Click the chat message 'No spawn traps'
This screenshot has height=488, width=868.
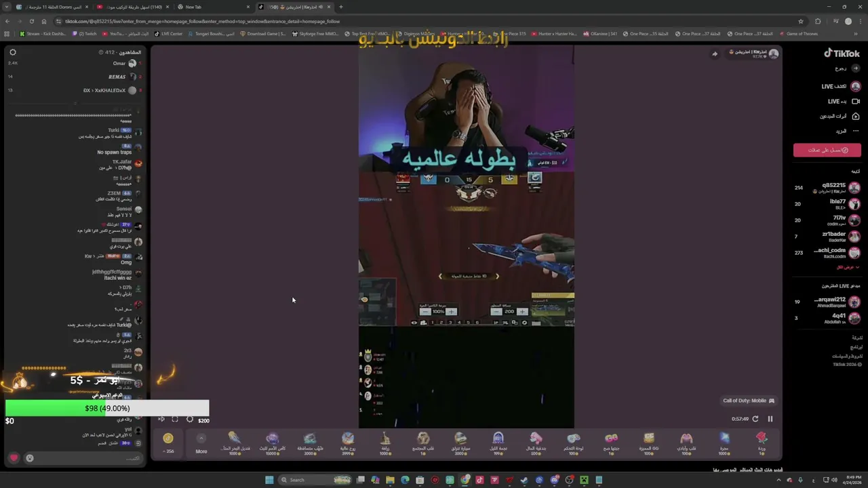pos(114,152)
